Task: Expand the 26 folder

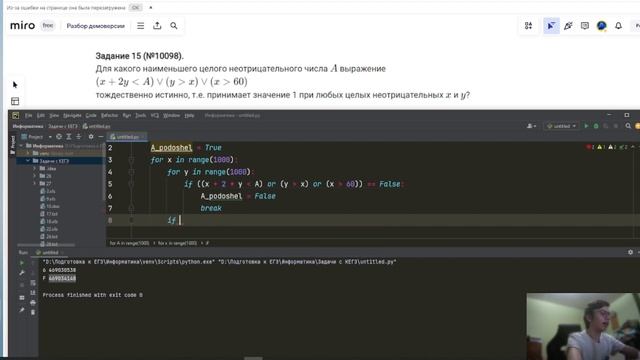Action: click(x=35, y=176)
